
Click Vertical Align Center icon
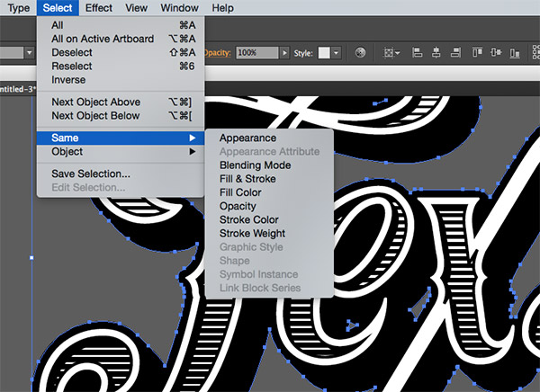(x=496, y=53)
